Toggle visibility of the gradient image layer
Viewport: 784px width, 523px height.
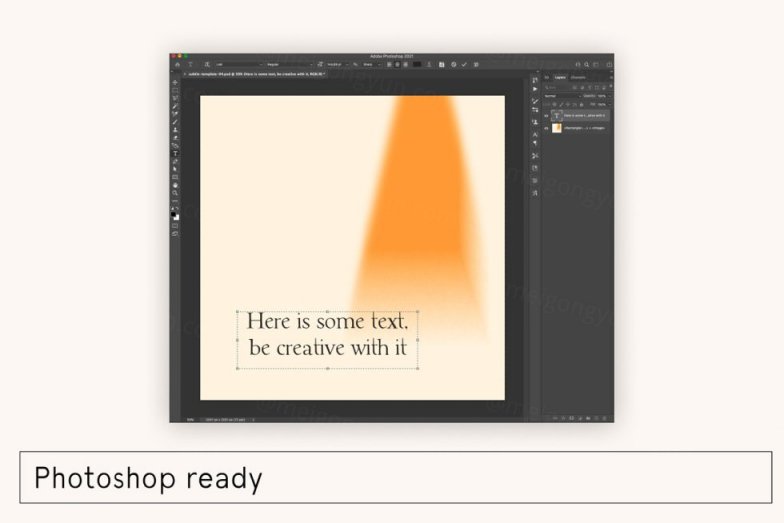tap(546, 128)
